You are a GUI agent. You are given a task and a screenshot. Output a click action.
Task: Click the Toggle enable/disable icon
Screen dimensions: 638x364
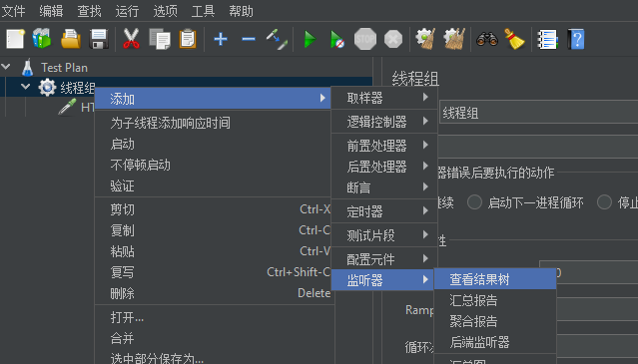pyautogui.click(x=277, y=40)
